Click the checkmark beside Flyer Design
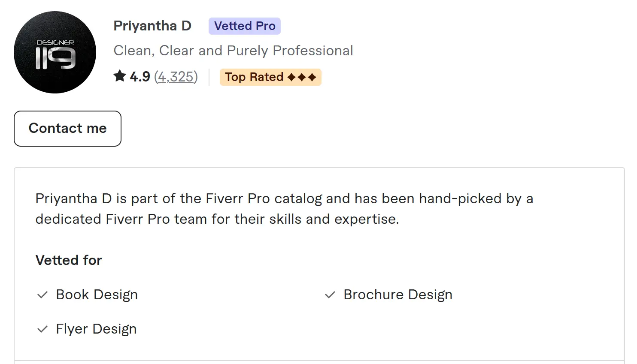The width and height of the screenshot is (637, 364). (42, 329)
